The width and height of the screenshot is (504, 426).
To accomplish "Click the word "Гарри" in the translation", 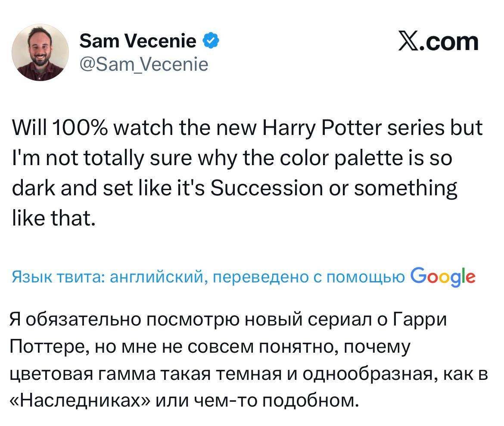I will [x=420, y=320].
